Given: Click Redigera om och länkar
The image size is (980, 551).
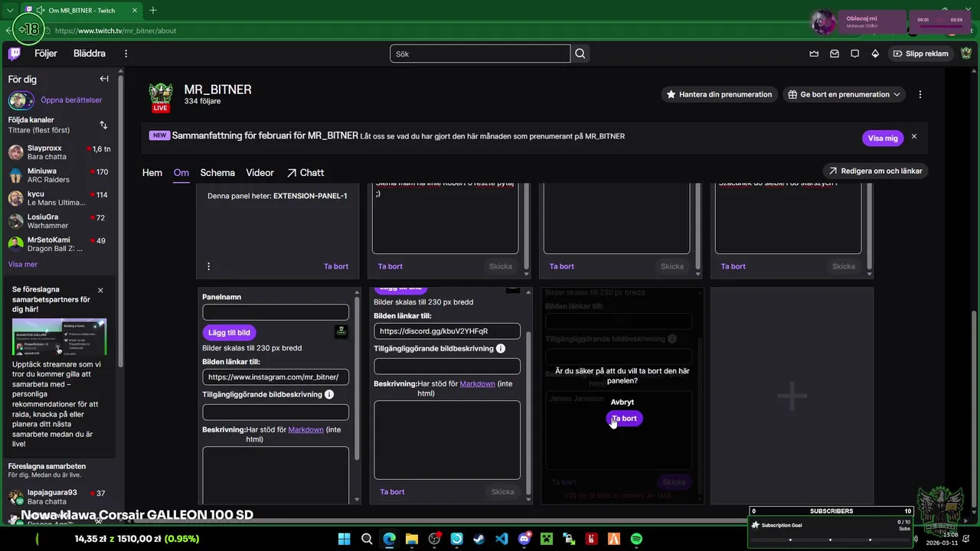Looking at the screenshot, I should pos(875,171).
